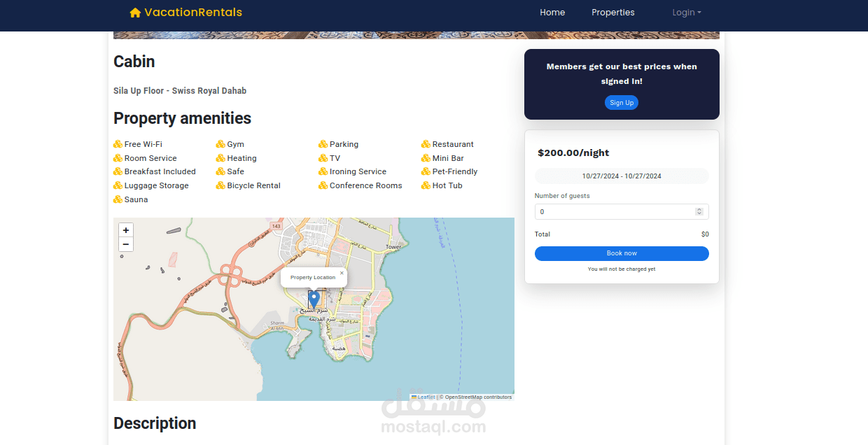
Task: Click the 'Hot Tub' amenity label
Action: pos(447,185)
